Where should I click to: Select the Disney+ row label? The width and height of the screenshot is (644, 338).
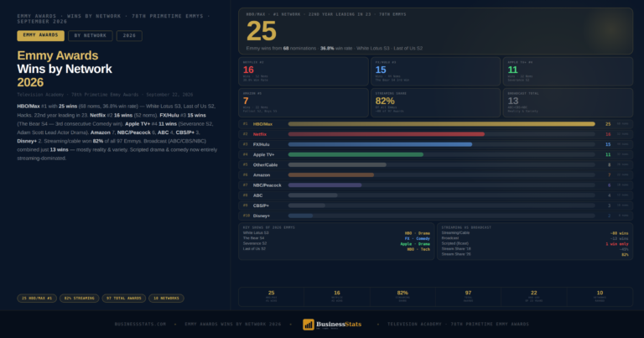point(262,216)
